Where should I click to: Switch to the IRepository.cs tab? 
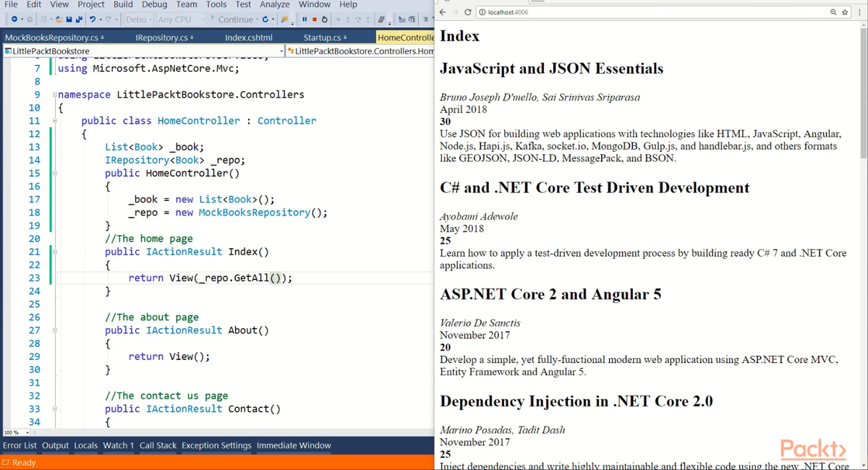pos(161,38)
